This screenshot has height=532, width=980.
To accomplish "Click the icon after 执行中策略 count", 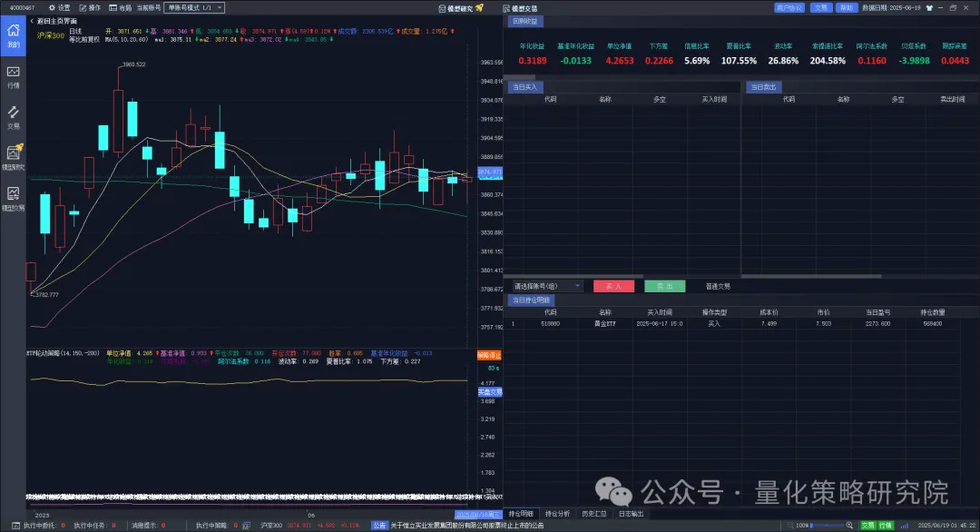I will coord(246,526).
